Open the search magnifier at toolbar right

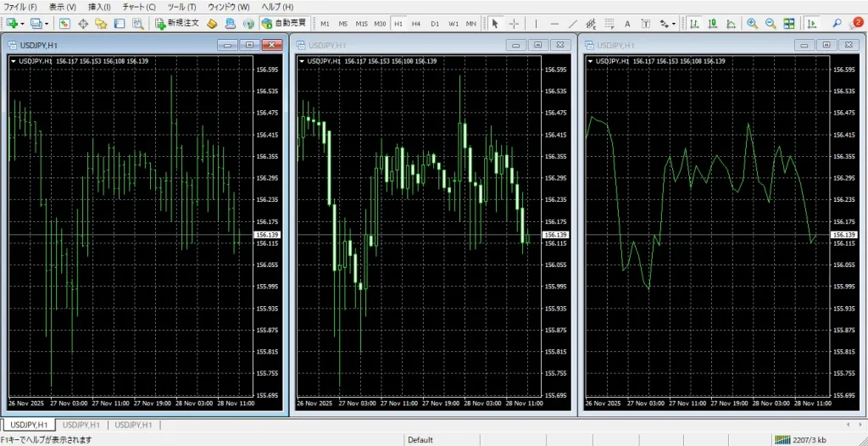tap(837, 24)
